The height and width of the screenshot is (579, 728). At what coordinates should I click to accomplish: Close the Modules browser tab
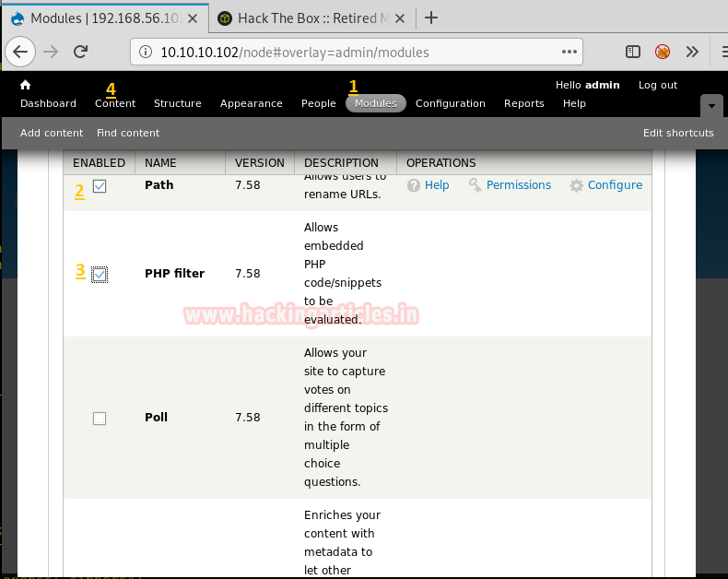pyautogui.click(x=193, y=18)
